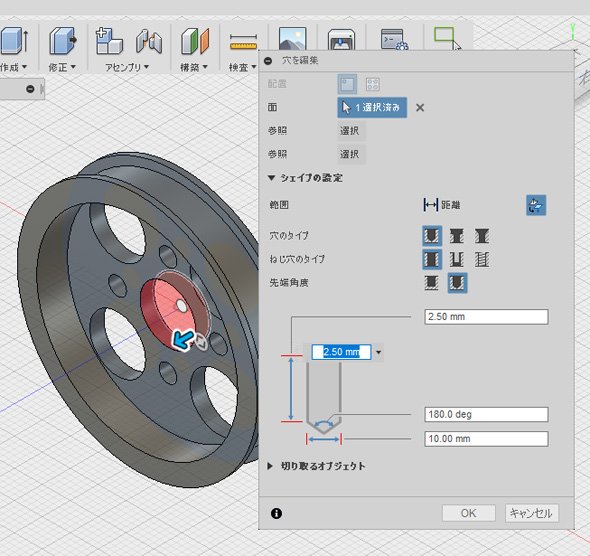Choose the countersink hole type icon
This screenshot has width=590, height=556.
tap(482, 236)
